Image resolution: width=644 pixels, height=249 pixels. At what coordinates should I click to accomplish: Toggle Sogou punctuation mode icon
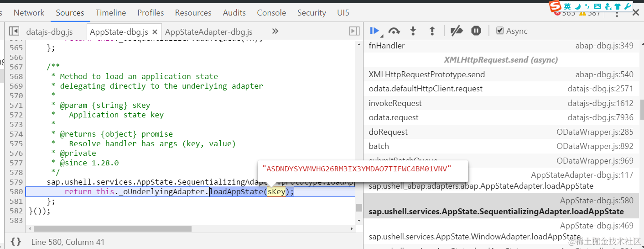[x=587, y=6]
